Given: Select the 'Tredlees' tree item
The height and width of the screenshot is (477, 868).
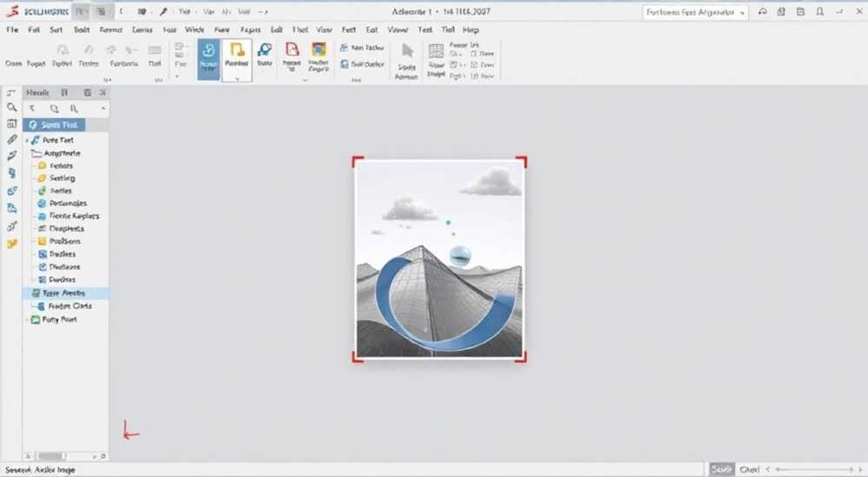Looking at the screenshot, I should tap(56, 254).
